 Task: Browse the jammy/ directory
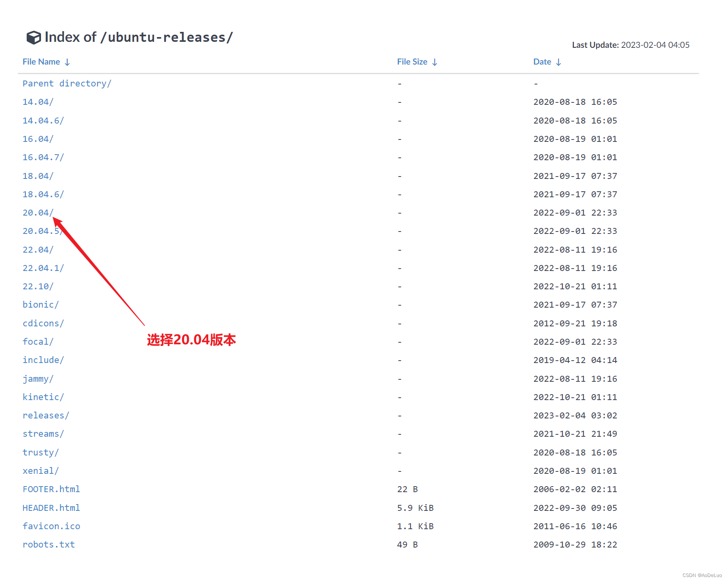pyautogui.click(x=38, y=379)
